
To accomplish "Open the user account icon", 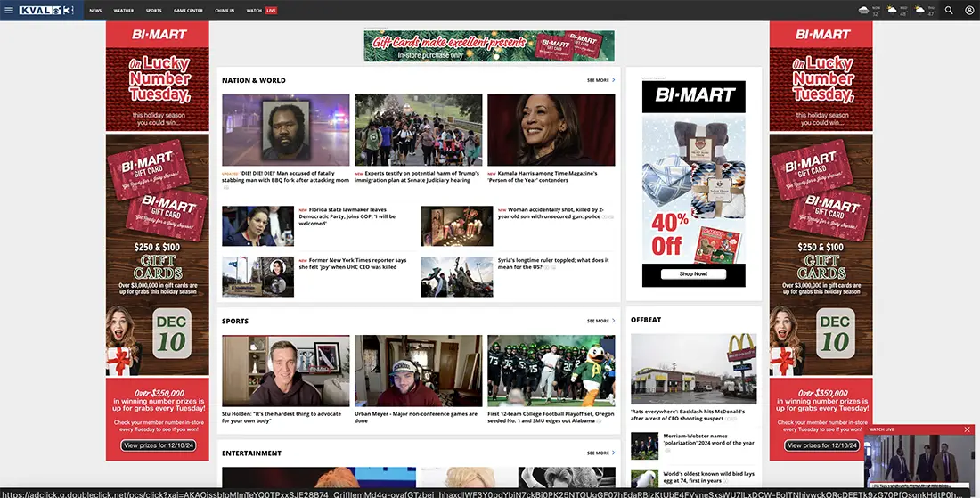I will coord(969,10).
